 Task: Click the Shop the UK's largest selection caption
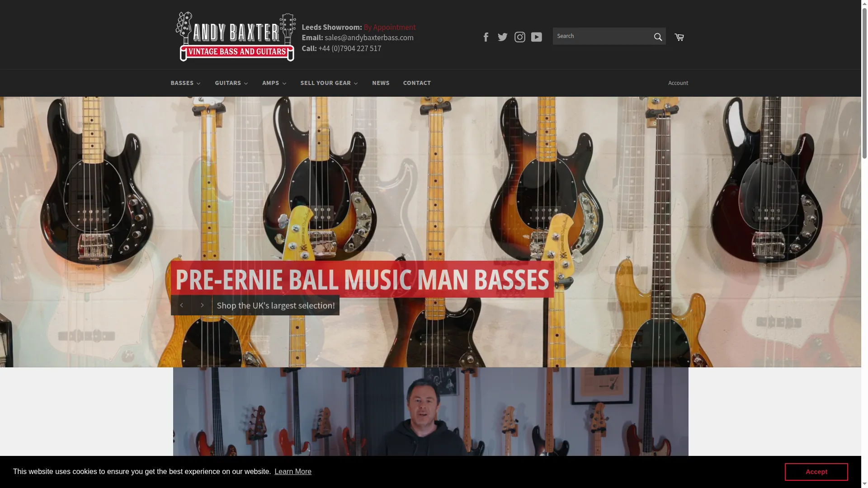[276, 305]
